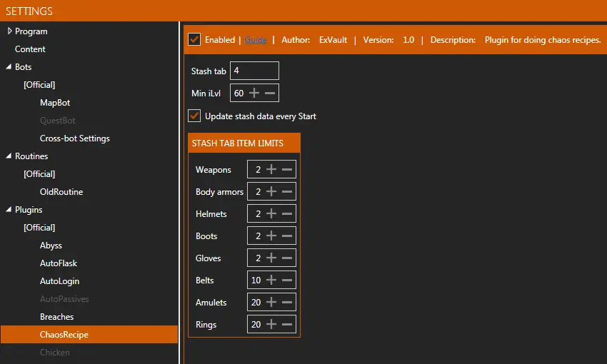Image resolution: width=607 pixels, height=364 pixels.
Task: Decrease Rings limit with minus icon
Action: (287, 325)
